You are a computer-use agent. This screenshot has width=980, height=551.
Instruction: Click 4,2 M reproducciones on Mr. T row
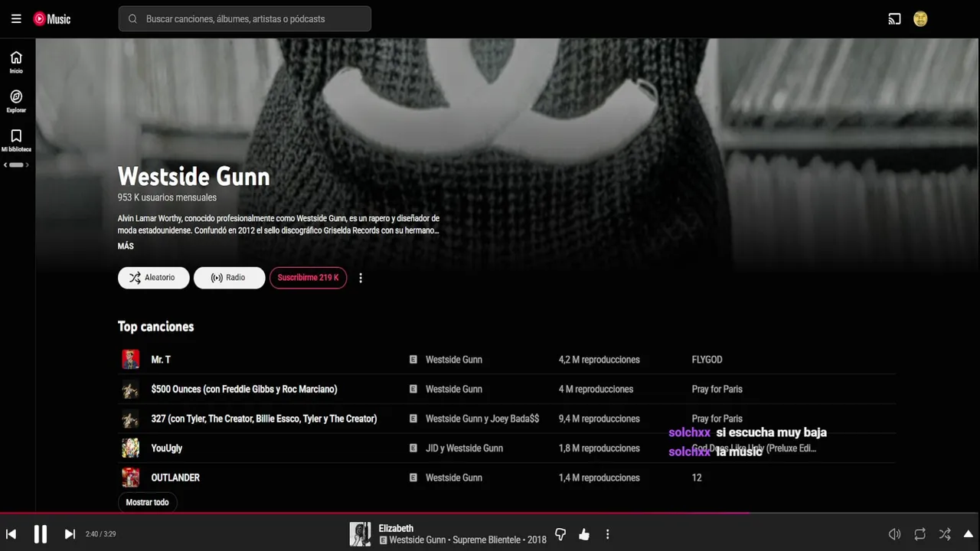point(599,360)
